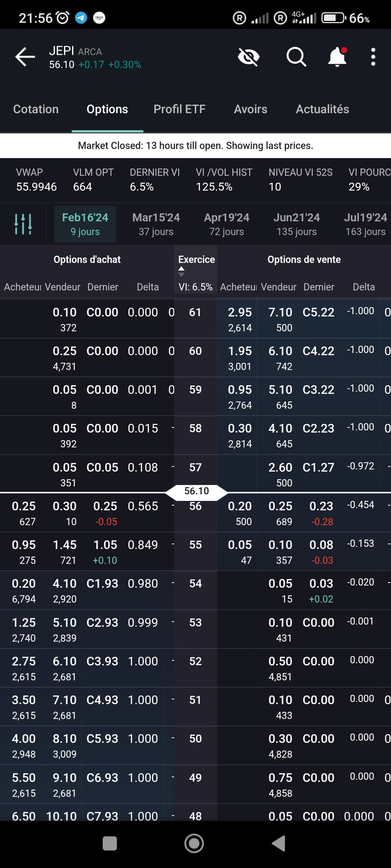Select strike 52 row
The height and width of the screenshot is (868, 391).
click(195, 668)
